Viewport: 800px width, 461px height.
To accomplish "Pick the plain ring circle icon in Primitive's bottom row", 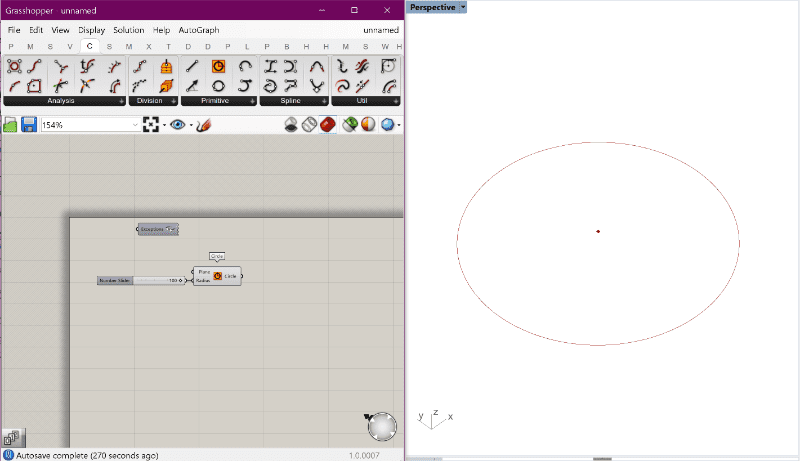I will pyautogui.click(x=218, y=86).
